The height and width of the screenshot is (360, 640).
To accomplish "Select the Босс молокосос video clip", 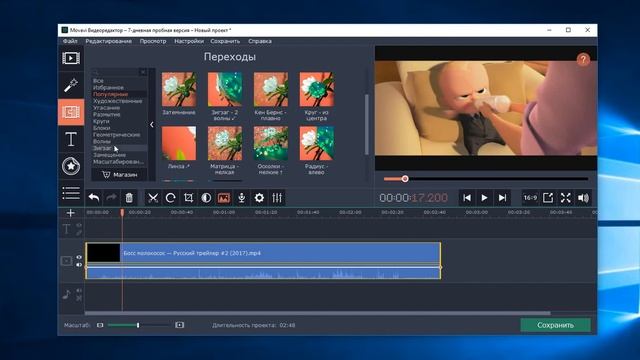I will pos(263,261).
